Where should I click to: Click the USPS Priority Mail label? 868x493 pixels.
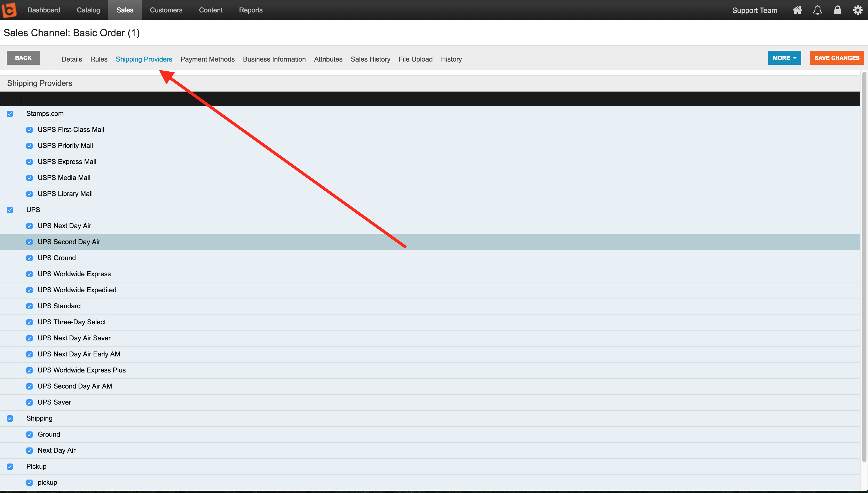click(65, 146)
